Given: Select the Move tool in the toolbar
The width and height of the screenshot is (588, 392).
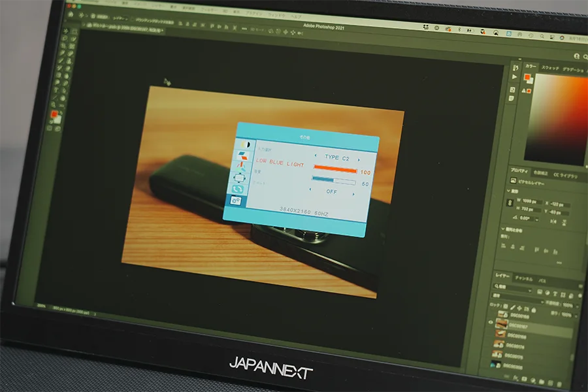Looking at the screenshot, I should click(65, 31).
